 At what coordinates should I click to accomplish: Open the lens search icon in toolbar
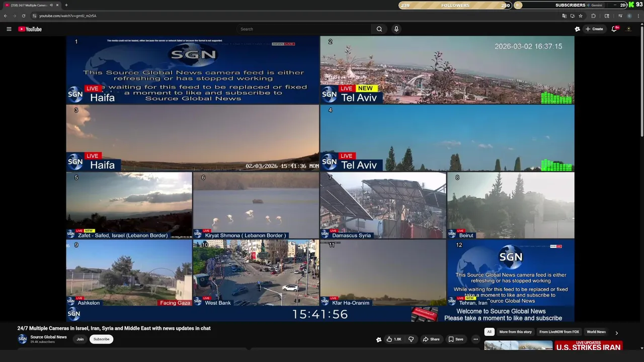(x=607, y=16)
